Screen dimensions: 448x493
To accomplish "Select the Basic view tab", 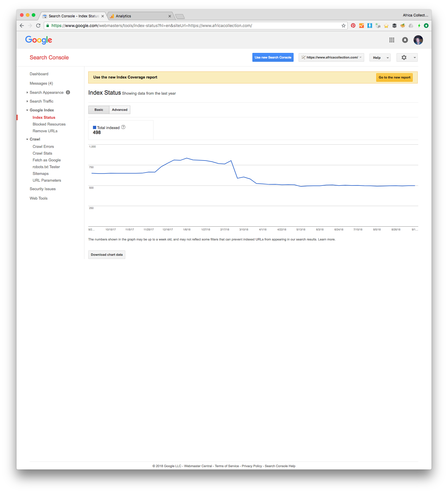I will point(99,110).
